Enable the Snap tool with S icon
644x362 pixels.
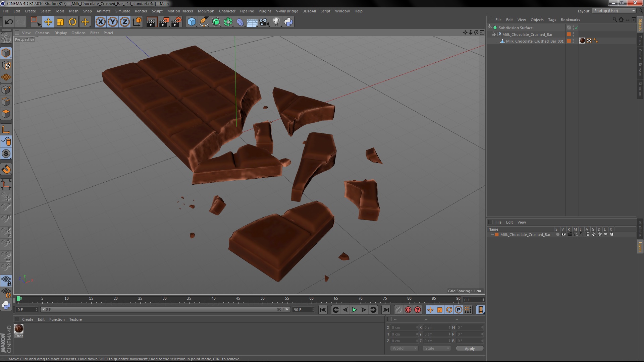(6, 154)
